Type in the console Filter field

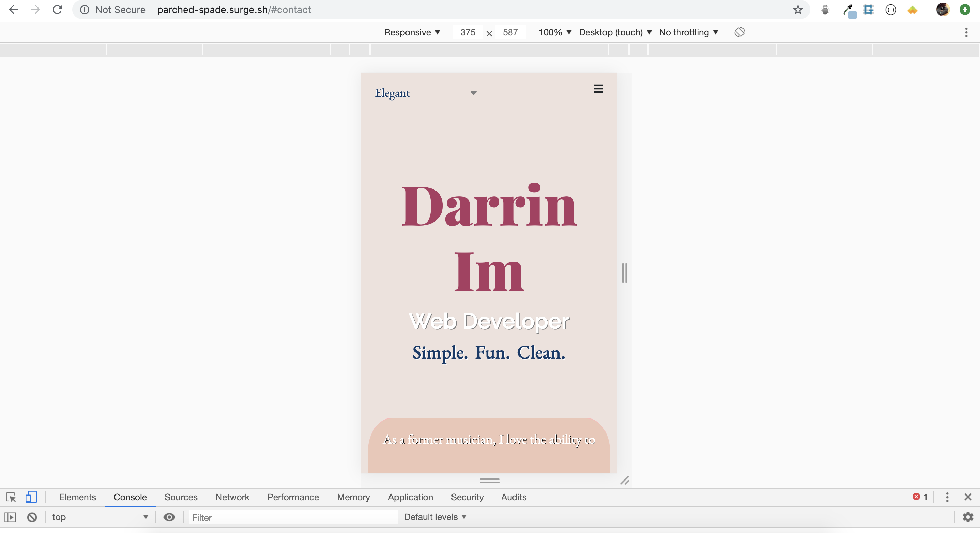click(293, 517)
